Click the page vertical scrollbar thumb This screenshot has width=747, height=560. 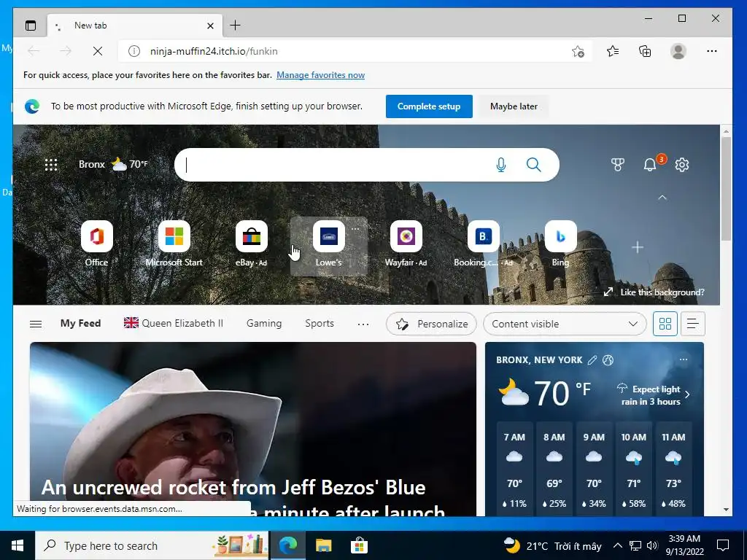click(x=726, y=189)
